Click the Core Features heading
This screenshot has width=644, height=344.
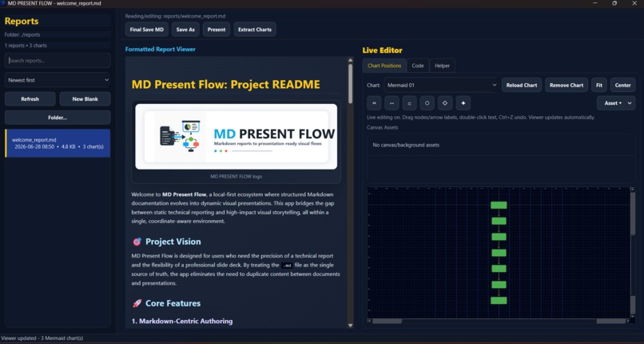pyautogui.click(x=173, y=303)
